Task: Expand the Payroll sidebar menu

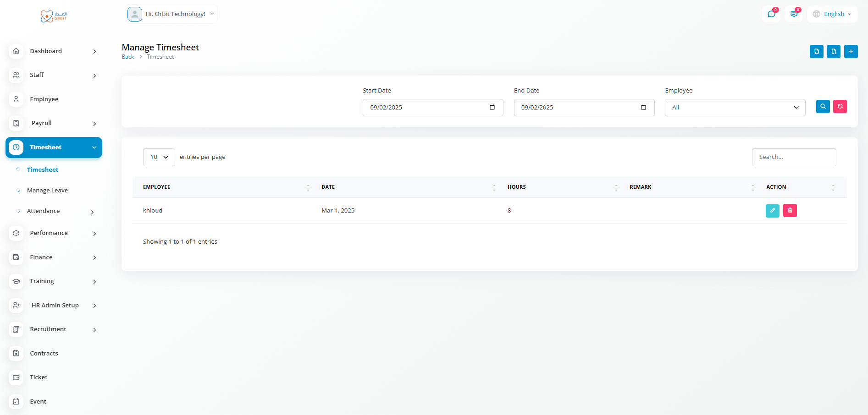Action: (x=54, y=123)
